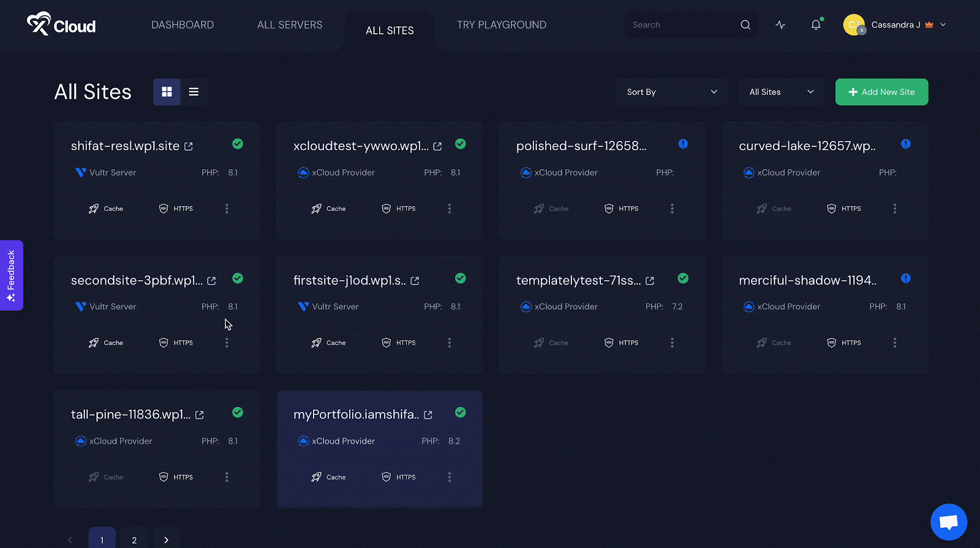
Task: Expand the Sort By dropdown
Action: (x=671, y=92)
